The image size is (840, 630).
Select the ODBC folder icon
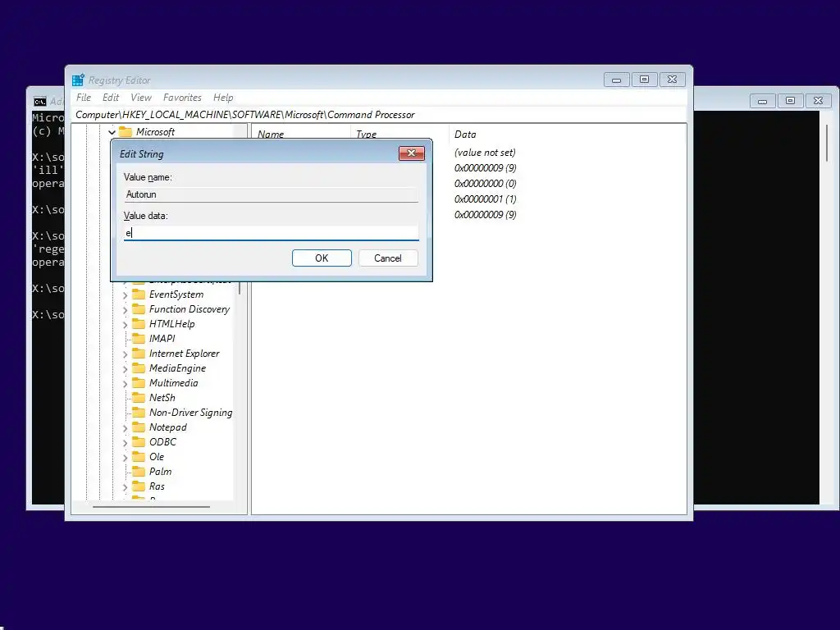coord(139,441)
